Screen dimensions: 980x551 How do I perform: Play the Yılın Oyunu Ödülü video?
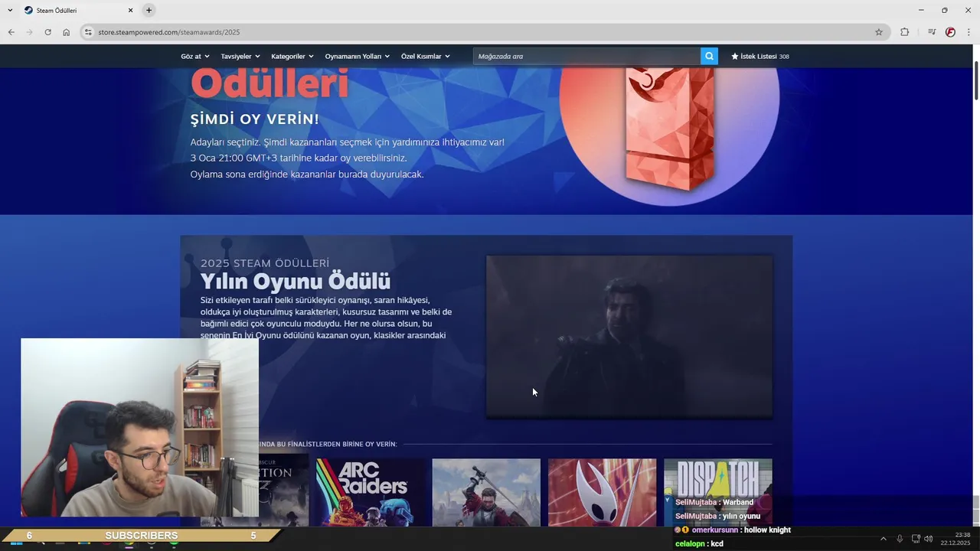coord(629,337)
